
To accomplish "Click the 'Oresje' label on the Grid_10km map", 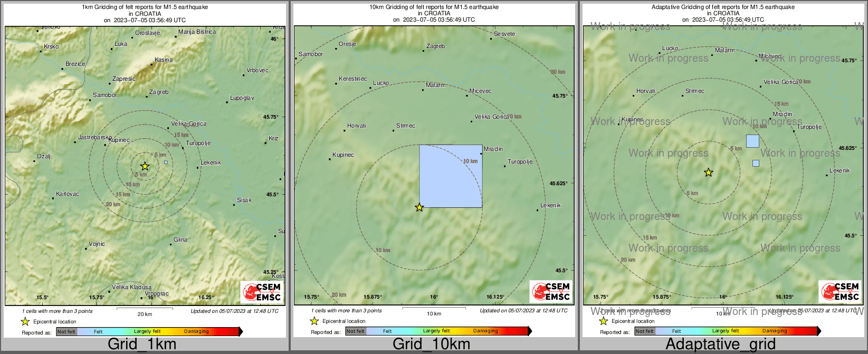I will [x=348, y=44].
